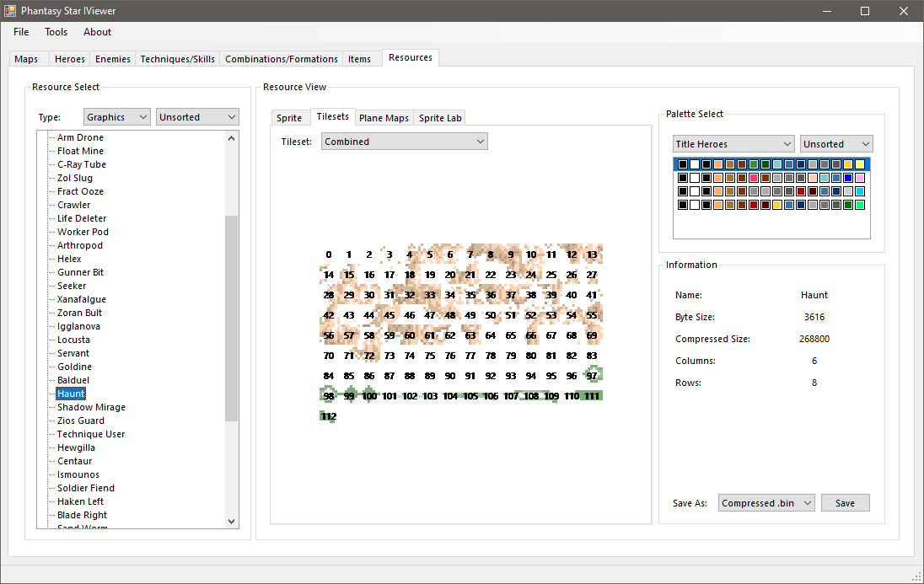Select Ismounos resource
Viewport: 924px width, 584px height.
click(78, 475)
